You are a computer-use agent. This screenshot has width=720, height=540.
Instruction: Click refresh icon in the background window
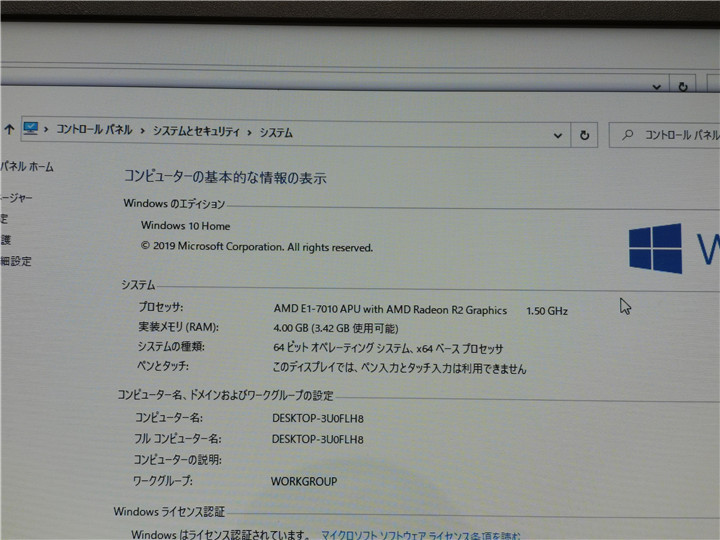[683, 86]
